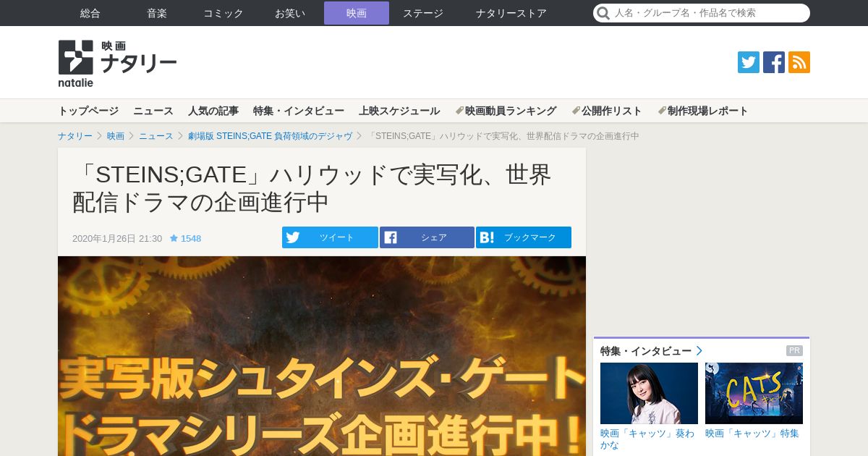Share article with シェア Facebook button
This screenshot has width=868, height=456.
point(427,237)
